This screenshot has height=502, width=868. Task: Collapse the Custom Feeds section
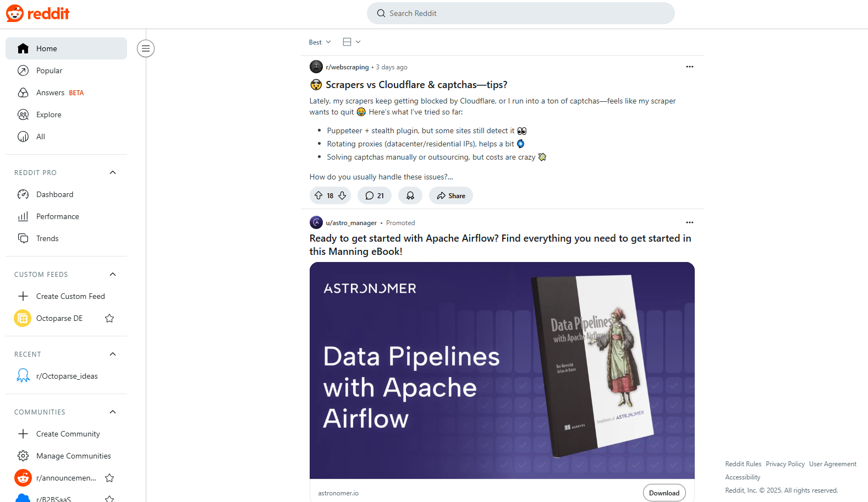(x=113, y=274)
